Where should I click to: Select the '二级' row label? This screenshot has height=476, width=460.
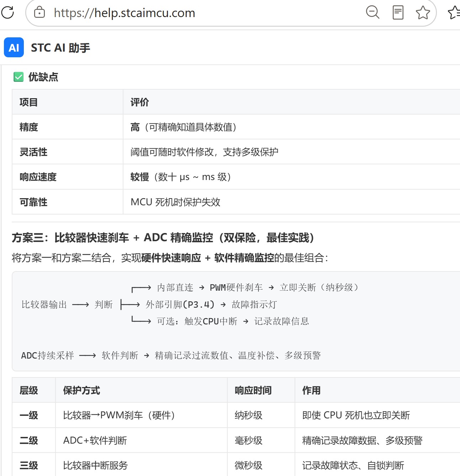28,440
